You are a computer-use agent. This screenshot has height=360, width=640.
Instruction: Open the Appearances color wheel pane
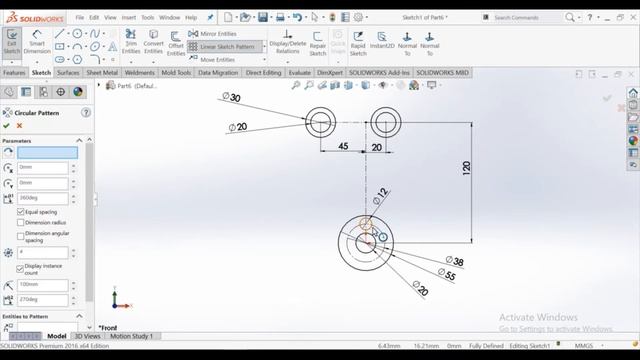pyautogui.click(x=633, y=141)
